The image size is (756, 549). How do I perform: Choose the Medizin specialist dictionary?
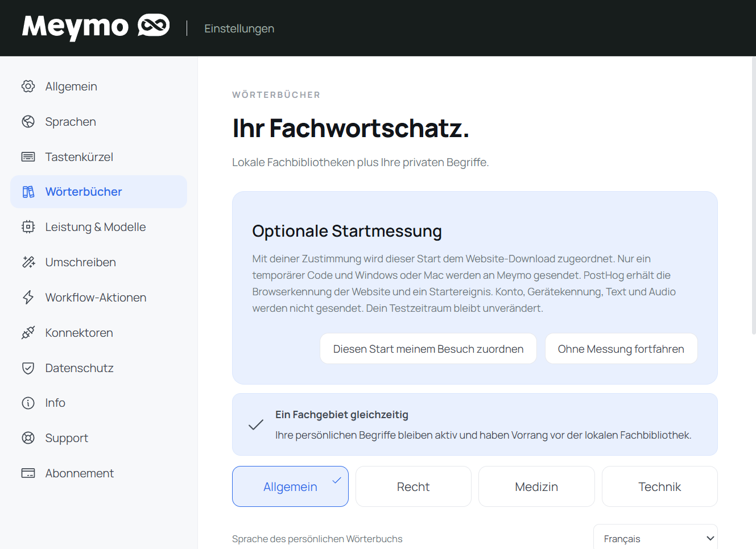coord(536,486)
